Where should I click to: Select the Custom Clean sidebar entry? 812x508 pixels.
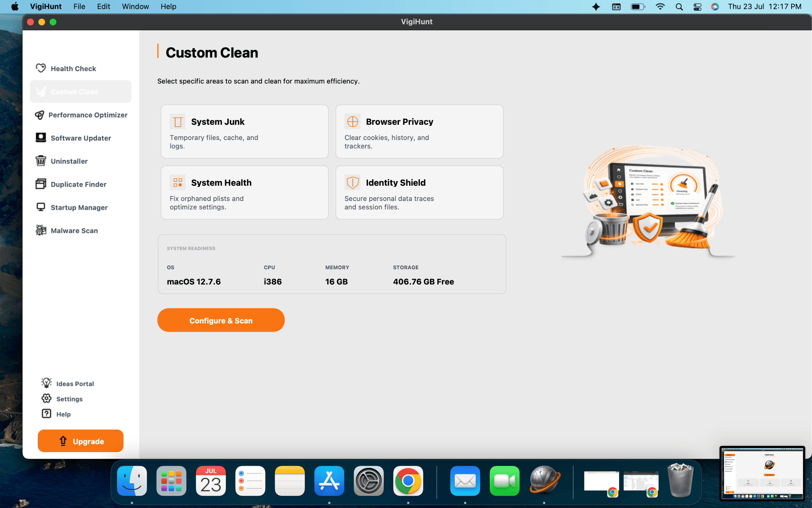click(x=81, y=91)
